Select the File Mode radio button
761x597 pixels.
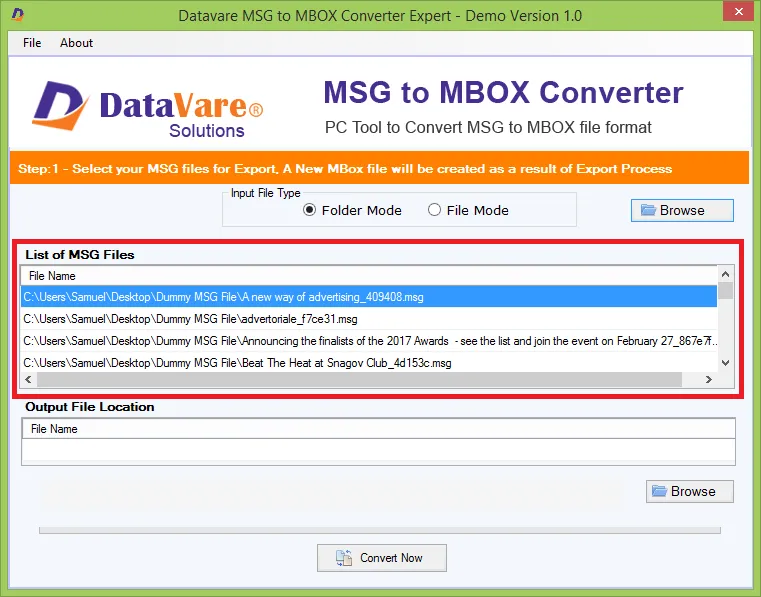468,210
